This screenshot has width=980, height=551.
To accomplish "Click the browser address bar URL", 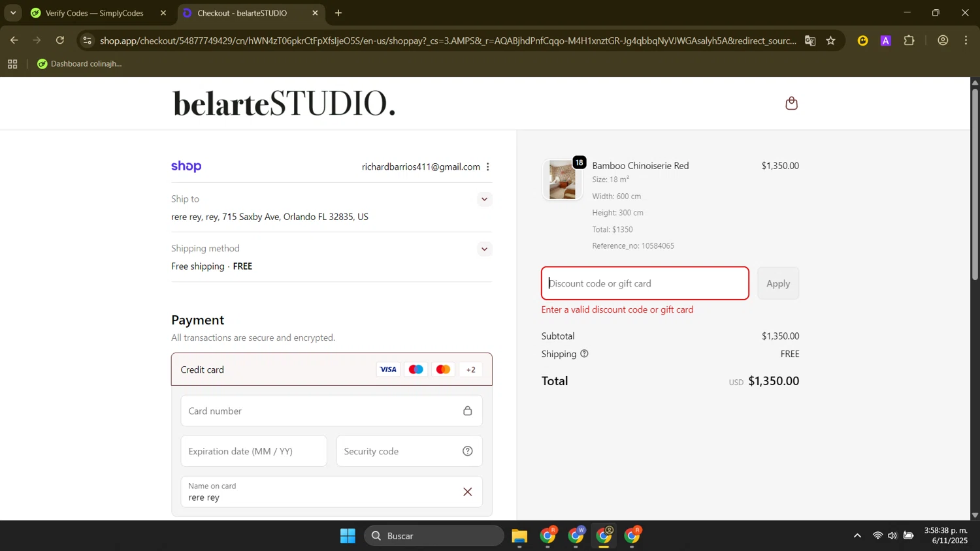I will coord(448,40).
